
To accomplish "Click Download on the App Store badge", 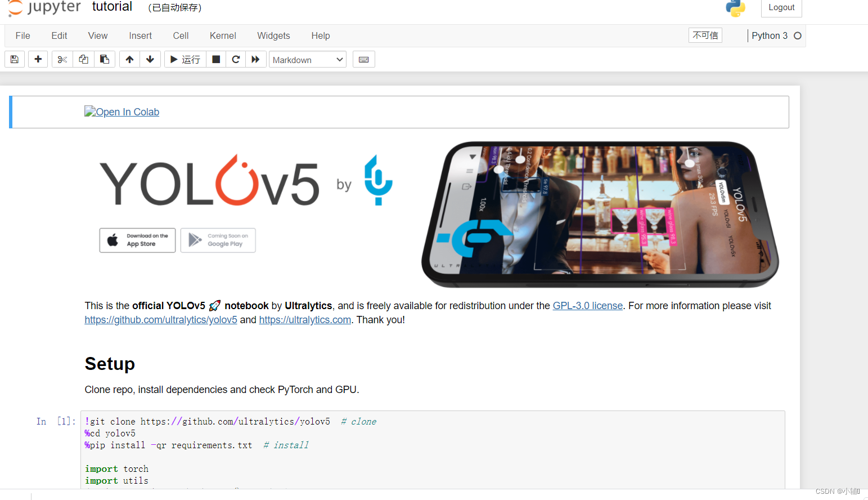I will tap(137, 240).
